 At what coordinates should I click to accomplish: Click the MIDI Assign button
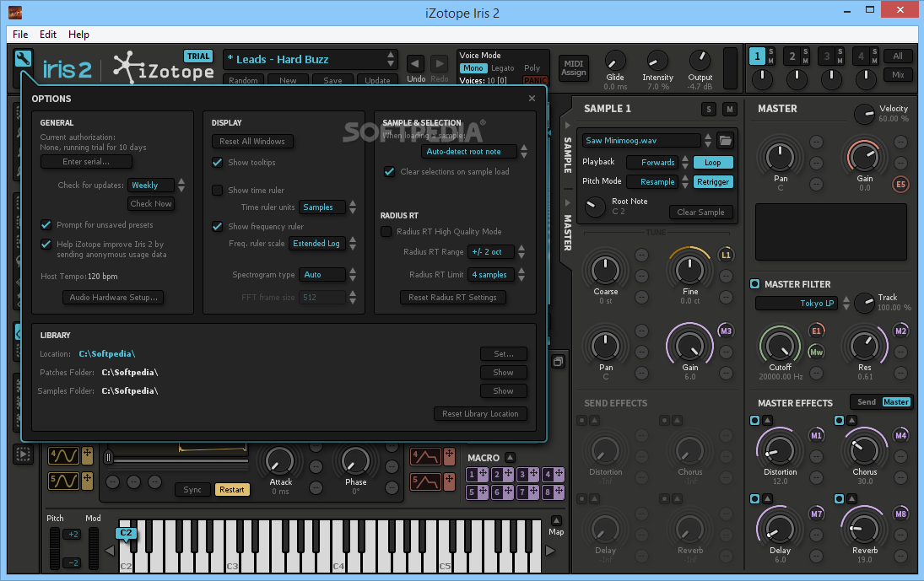(x=573, y=67)
